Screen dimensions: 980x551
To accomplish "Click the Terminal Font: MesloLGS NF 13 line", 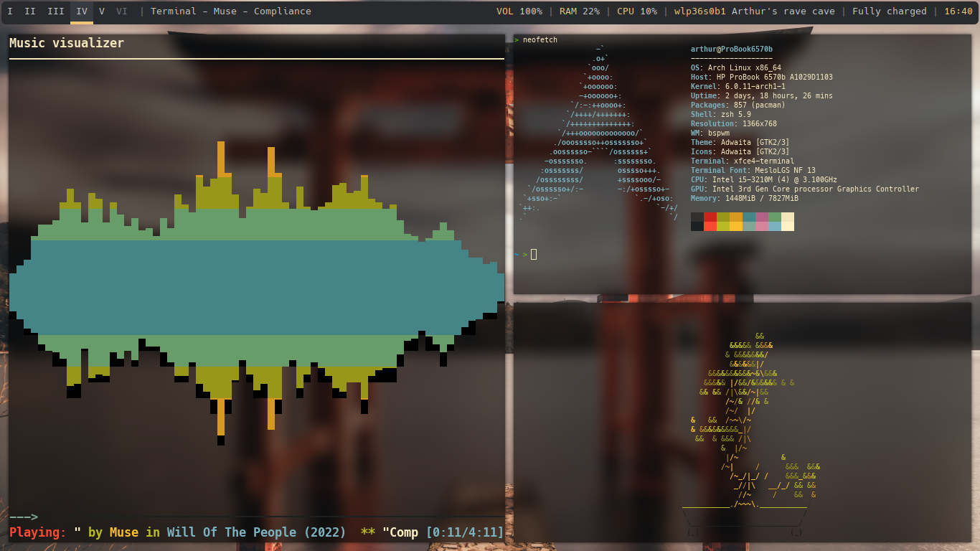I will [x=753, y=170].
